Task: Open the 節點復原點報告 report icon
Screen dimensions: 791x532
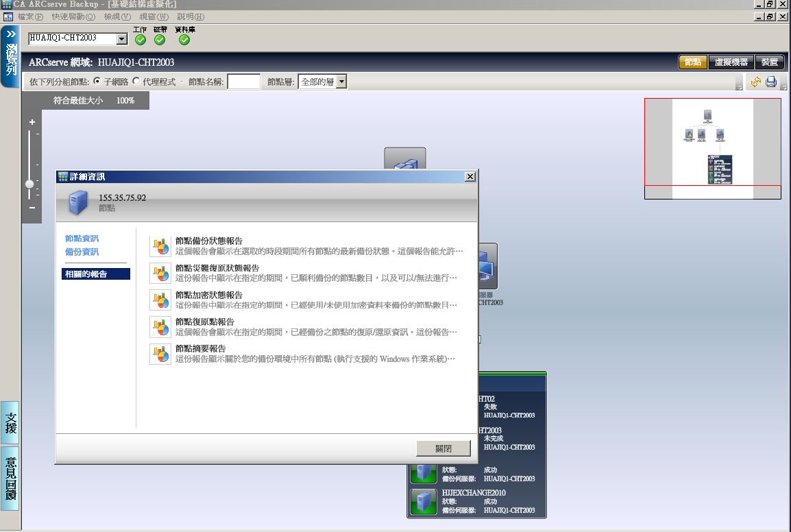Action: pyautogui.click(x=160, y=327)
